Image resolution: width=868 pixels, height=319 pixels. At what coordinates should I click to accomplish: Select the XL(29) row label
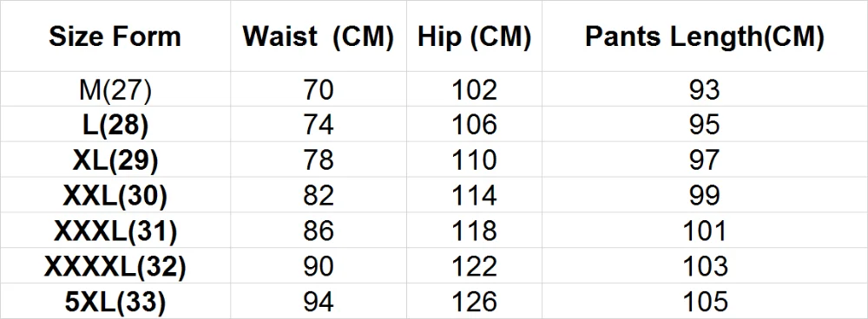click(115, 159)
